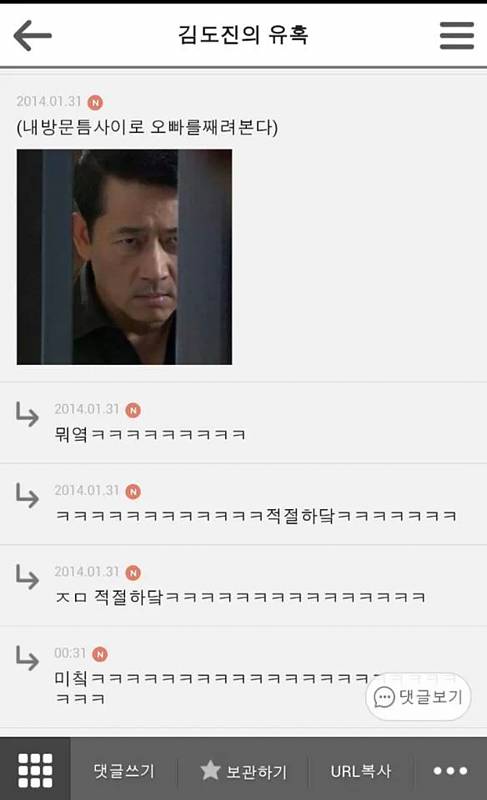Tap the N badge beside the main post date
Viewport: 487px width, 800px height.
click(x=95, y=103)
